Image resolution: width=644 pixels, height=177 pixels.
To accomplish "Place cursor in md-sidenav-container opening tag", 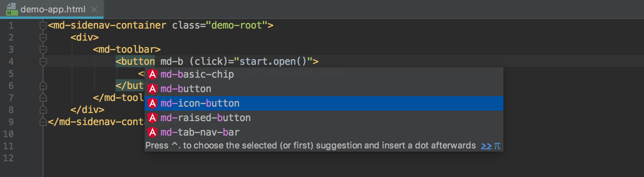I will point(107,25).
